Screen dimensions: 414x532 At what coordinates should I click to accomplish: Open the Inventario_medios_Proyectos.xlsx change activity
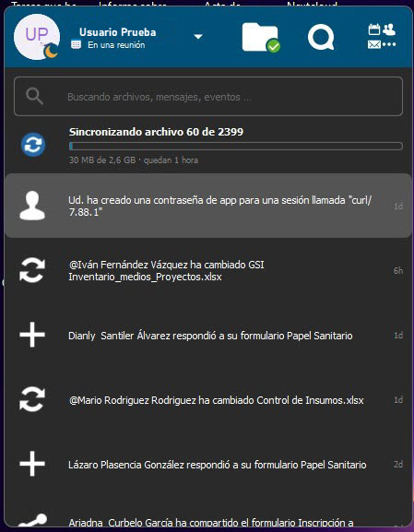click(208, 270)
